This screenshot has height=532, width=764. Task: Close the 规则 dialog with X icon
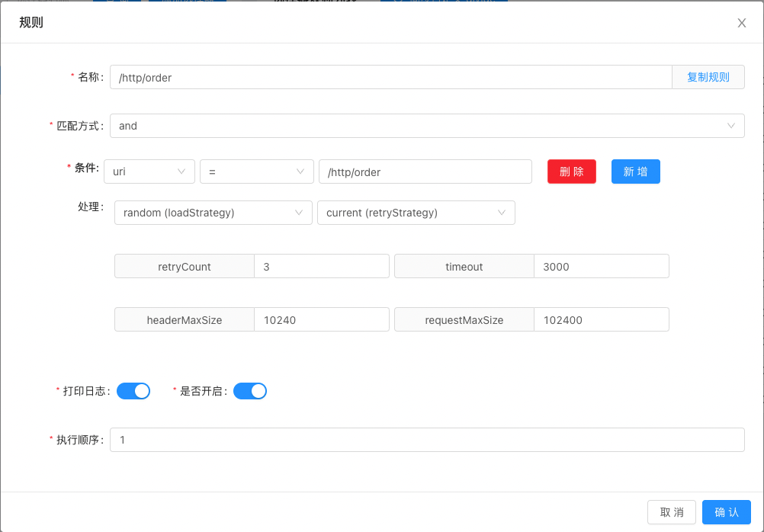click(741, 23)
